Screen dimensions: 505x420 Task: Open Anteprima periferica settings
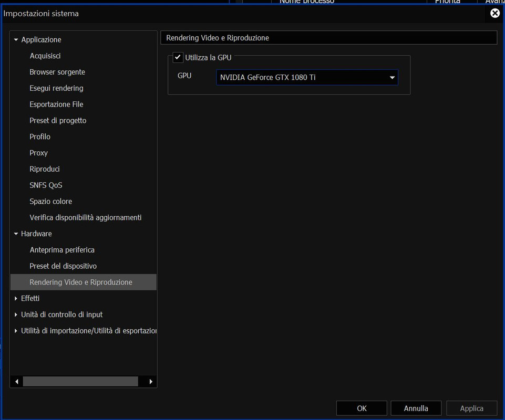click(x=62, y=250)
